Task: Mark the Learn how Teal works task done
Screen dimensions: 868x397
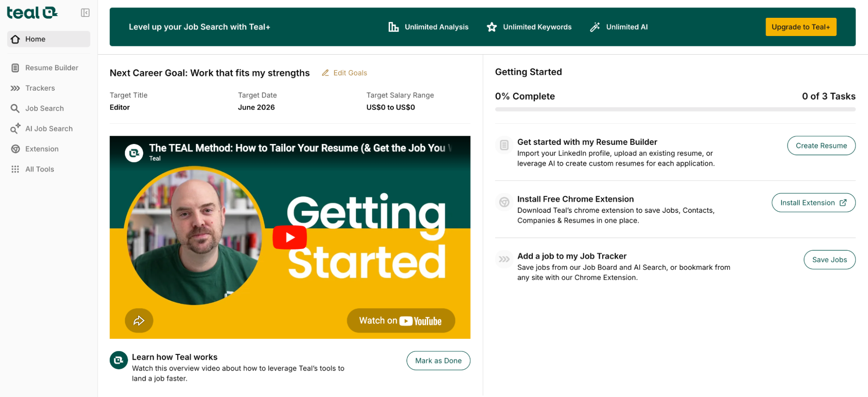Action: 438,361
